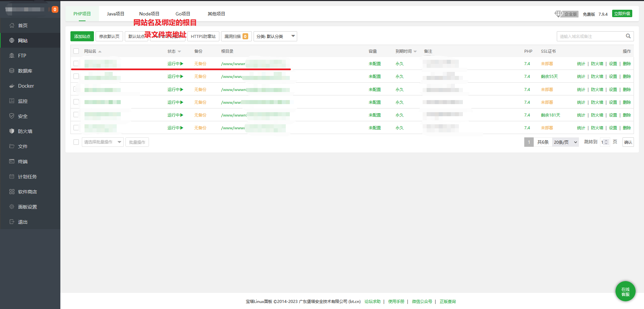Open the 在线客服 chat bubble
This screenshot has height=309, width=644.
[625, 291]
